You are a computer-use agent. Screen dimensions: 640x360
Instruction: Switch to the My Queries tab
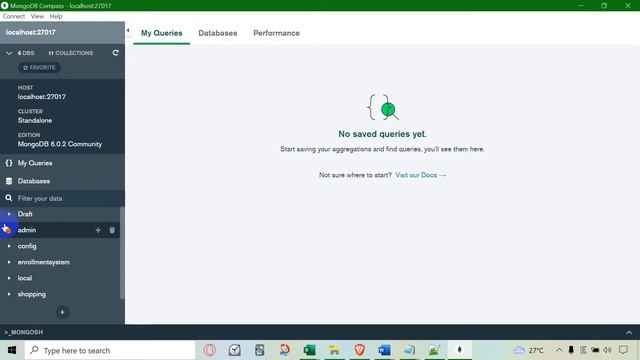pos(162,33)
